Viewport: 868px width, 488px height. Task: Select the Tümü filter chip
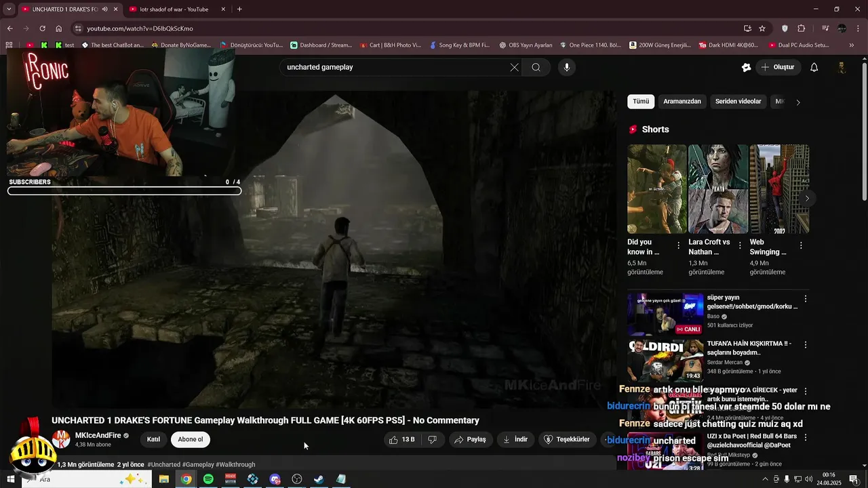(641, 102)
